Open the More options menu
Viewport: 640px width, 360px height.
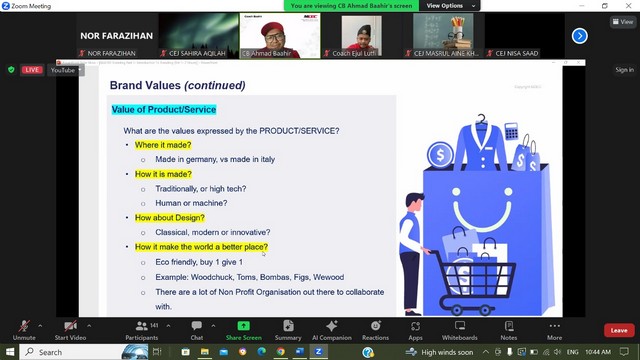click(554, 330)
